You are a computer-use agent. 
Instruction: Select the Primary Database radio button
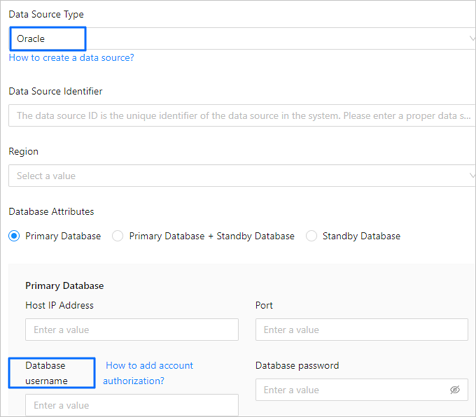point(14,236)
